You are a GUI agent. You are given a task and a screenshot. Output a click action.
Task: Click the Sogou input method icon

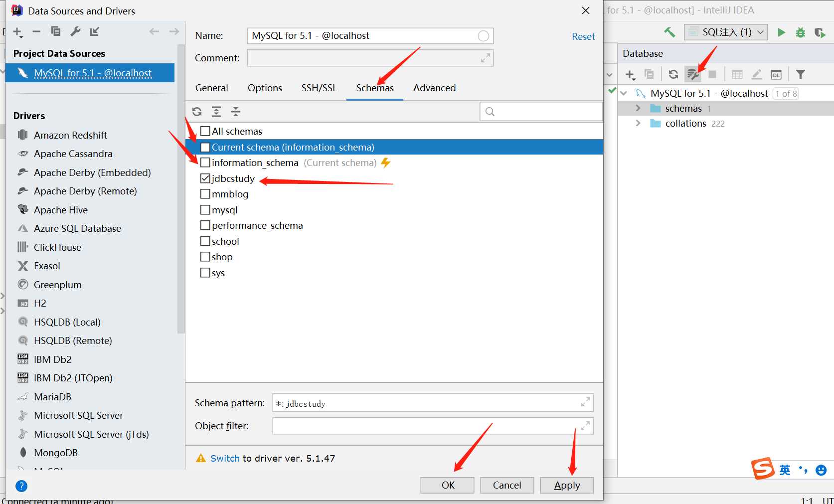click(763, 469)
